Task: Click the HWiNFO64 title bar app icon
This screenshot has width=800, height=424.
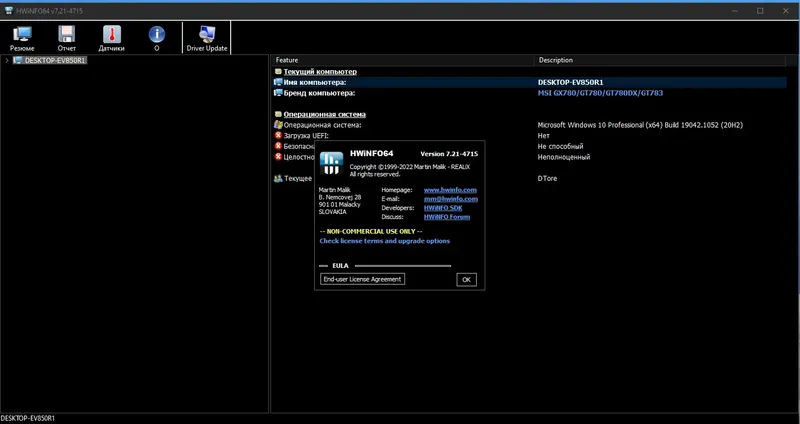Action: (9, 11)
